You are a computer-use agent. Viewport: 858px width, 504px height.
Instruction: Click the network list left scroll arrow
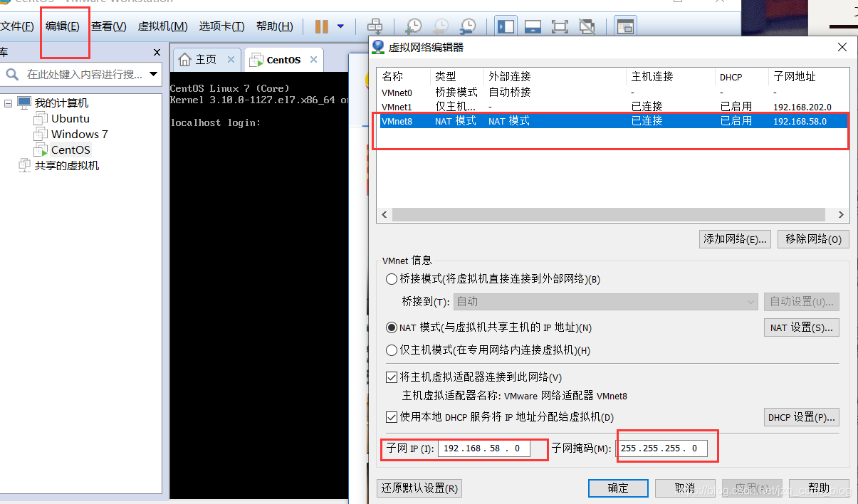[384, 214]
